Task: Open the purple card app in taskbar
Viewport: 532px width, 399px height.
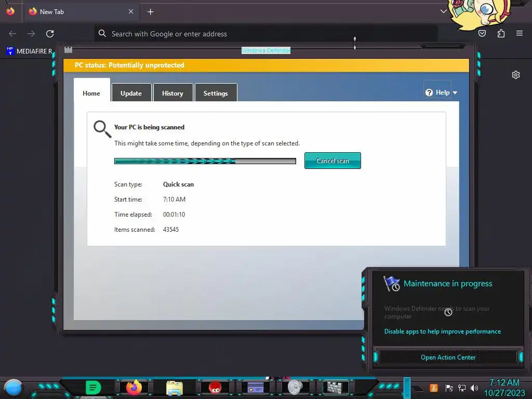Action: click(256, 388)
